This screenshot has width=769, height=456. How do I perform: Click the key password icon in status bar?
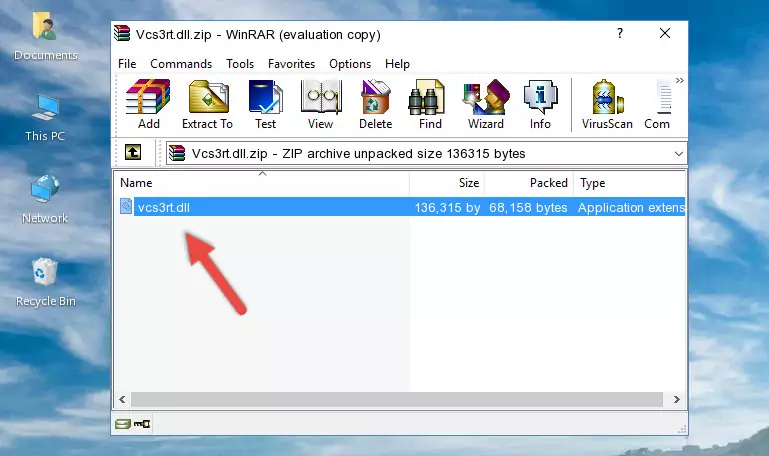pyautogui.click(x=142, y=424)
